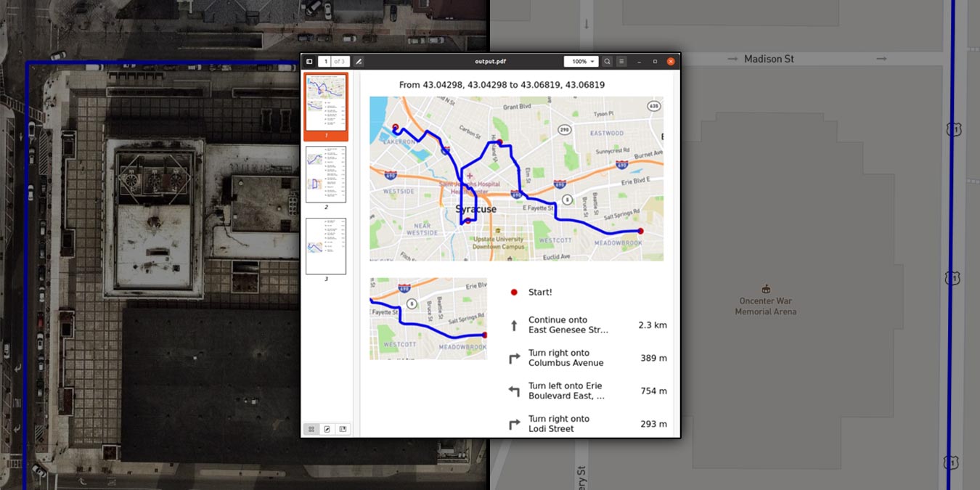Click the destination marker on the Meadowbrook inset map
Viewport: 980px width, 490px height.
[x=484, y=335]
